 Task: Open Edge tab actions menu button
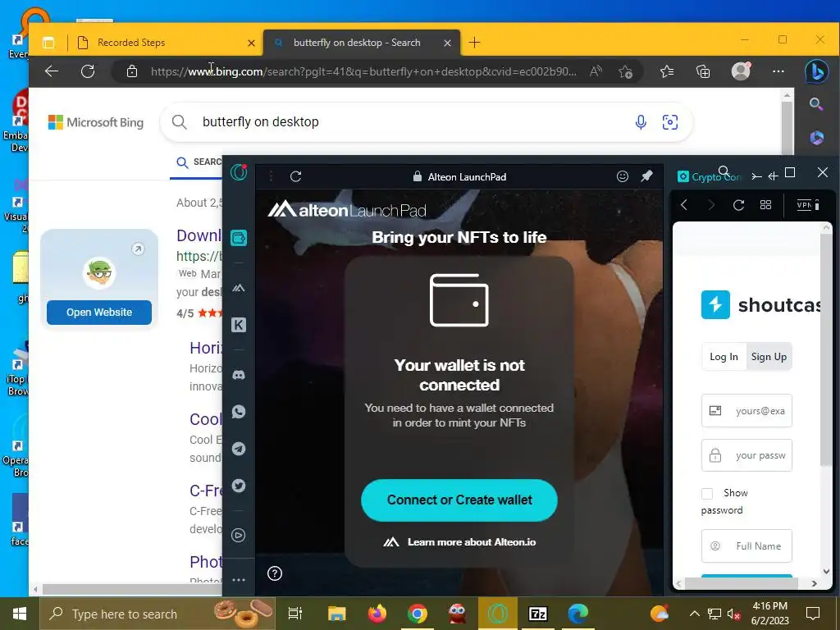48,43
